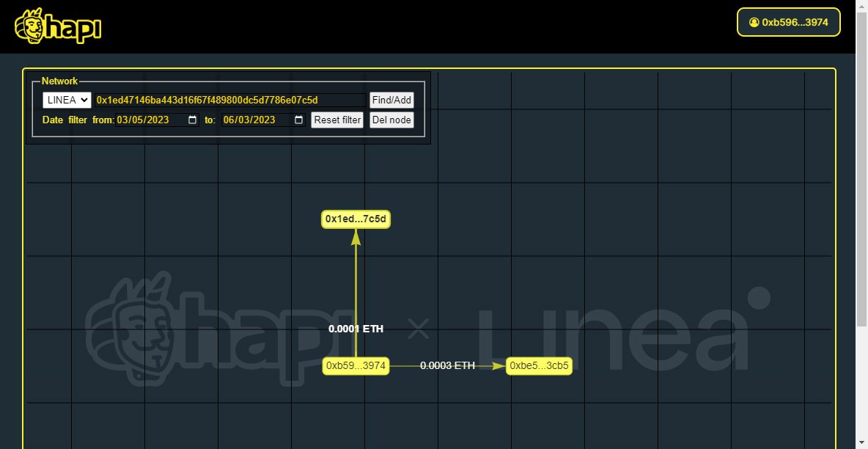
Task: Select the 0x1ed...7c5d graph node
Action: point(356,219)
